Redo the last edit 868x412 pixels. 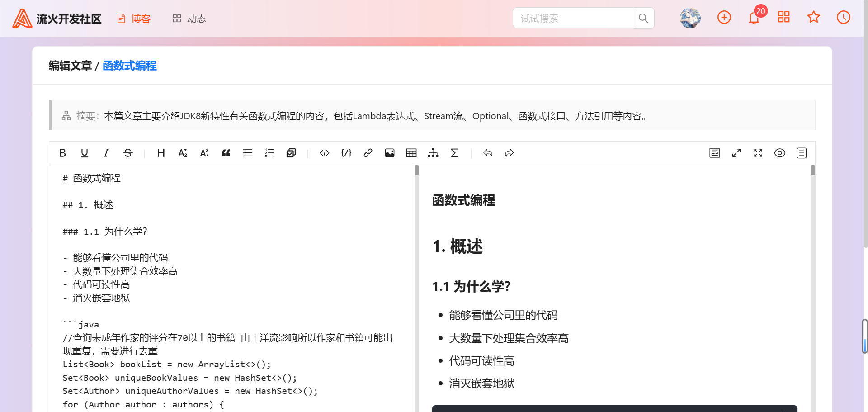pos(509,153)
